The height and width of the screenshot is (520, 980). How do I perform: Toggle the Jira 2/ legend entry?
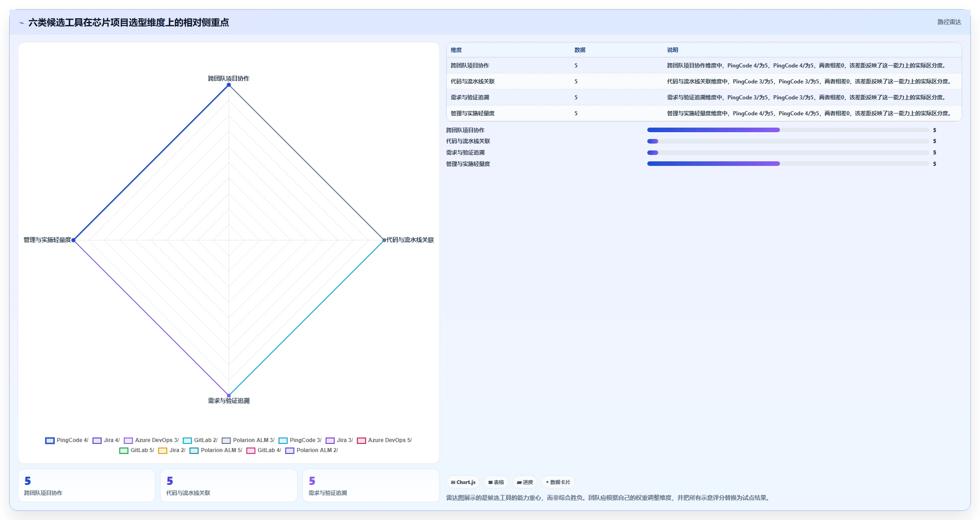point(172,450)
